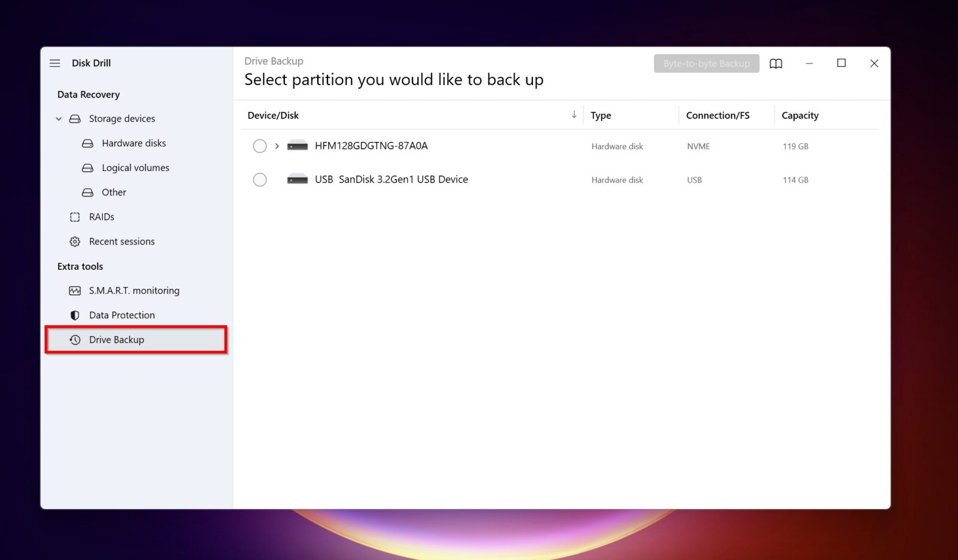Click the RAIDs icon in the sidebar
The height and width of the screenshot is (560, 958).
pos(74,217)
